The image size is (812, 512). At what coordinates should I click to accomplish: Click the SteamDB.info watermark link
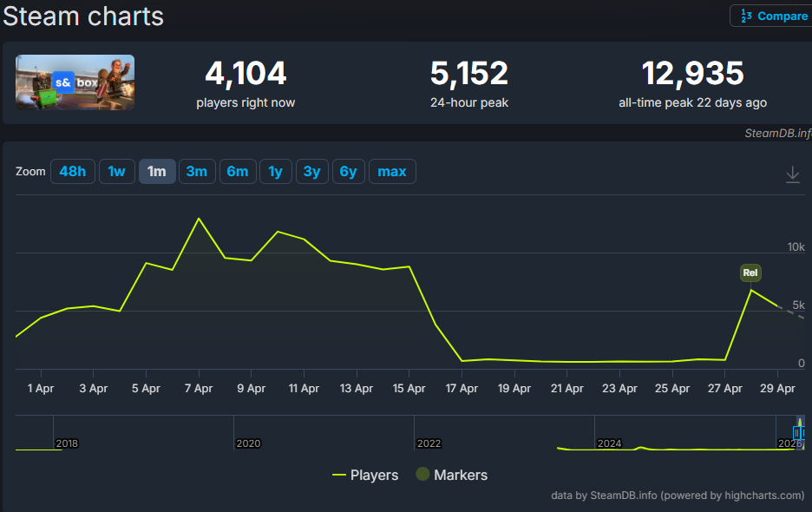778,133
